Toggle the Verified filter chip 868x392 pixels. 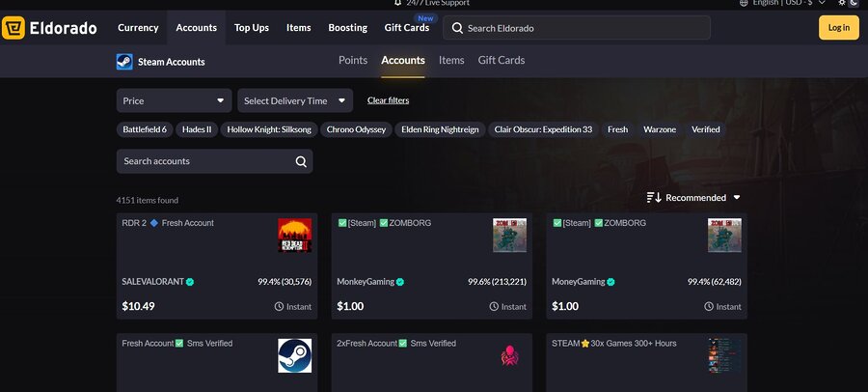(705, 129)
